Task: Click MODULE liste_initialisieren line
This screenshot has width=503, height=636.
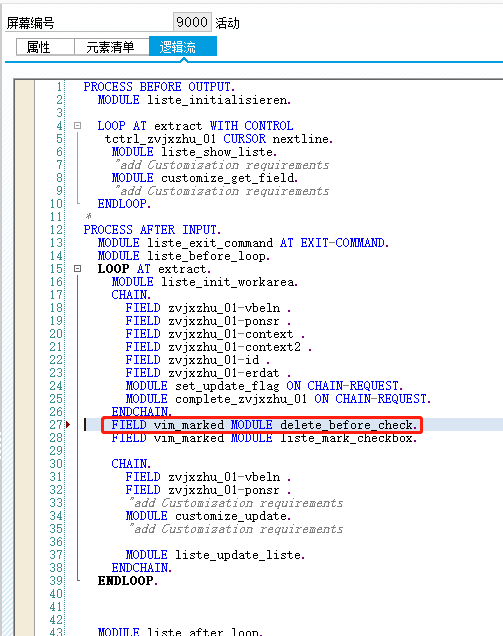Action: tap(194, 100)
